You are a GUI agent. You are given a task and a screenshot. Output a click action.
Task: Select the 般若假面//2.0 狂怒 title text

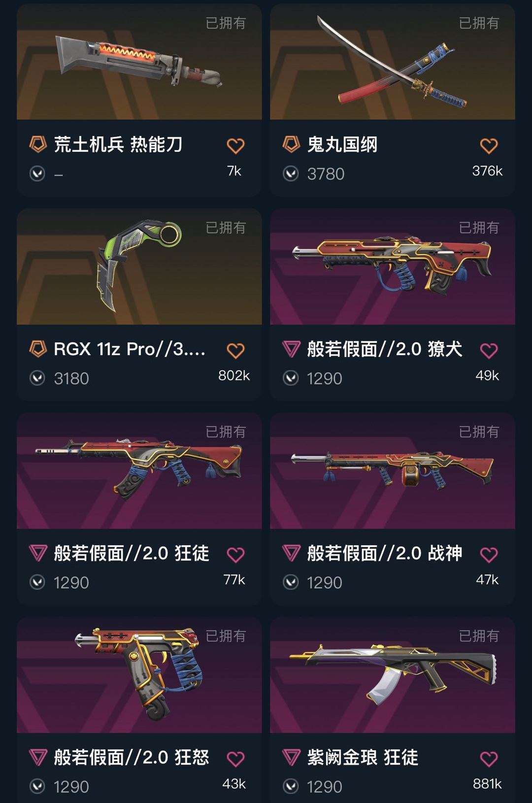(132, 757)
